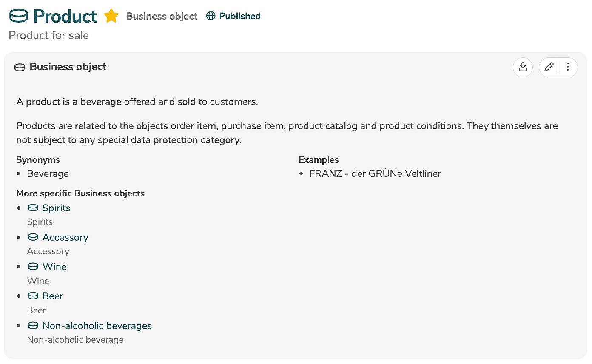Click the icon beside Spirits
Viewport: 592px width, 364px height.
[x=33, y=208]
